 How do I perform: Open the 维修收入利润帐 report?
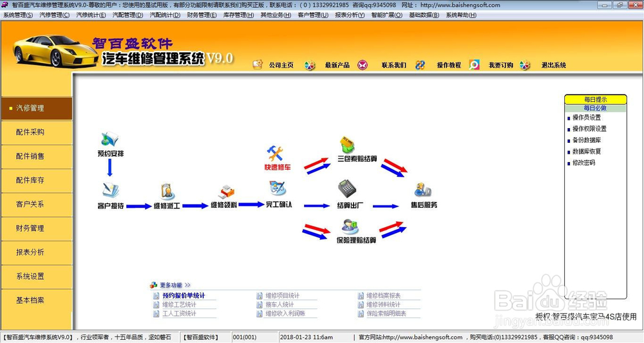pyautogui.click(x=285, y=313)
